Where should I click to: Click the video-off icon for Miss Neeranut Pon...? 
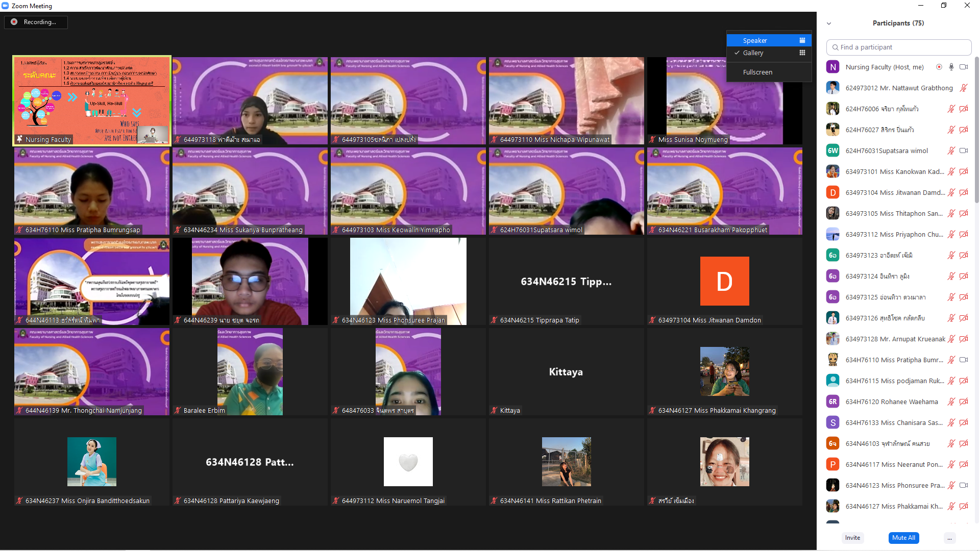[964, 464]
